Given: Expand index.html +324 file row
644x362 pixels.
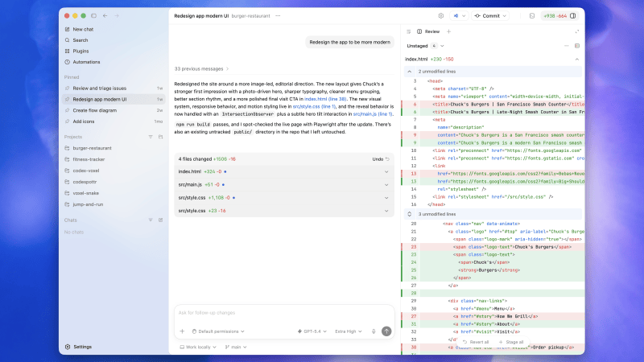Looking at the screenshot, I should point(283,171).
